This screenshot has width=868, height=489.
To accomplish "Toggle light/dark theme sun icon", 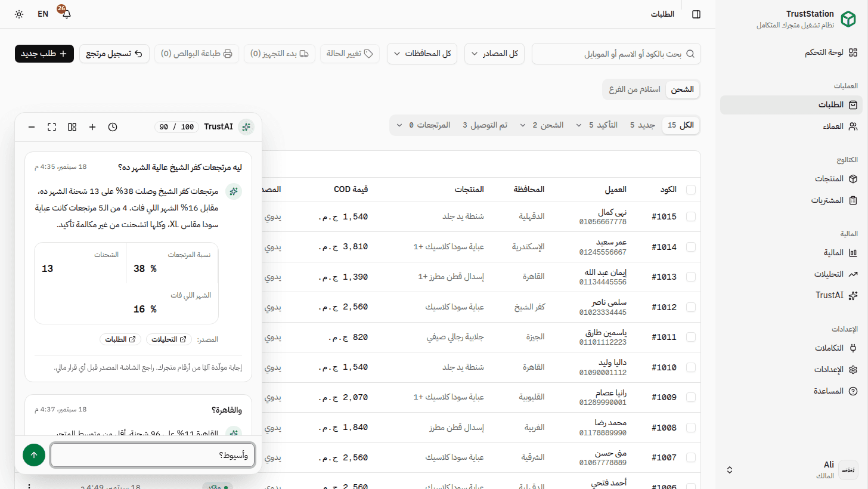I will point(19,14).
